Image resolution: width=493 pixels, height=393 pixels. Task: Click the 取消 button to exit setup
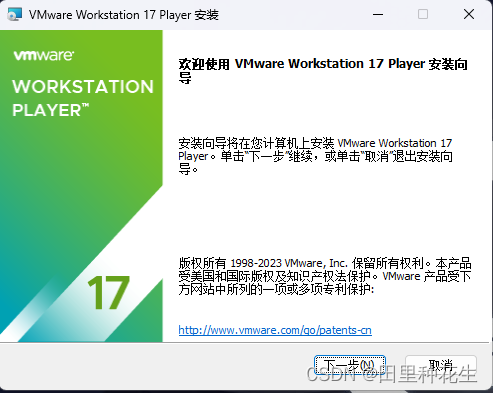[x=441, y=366]
